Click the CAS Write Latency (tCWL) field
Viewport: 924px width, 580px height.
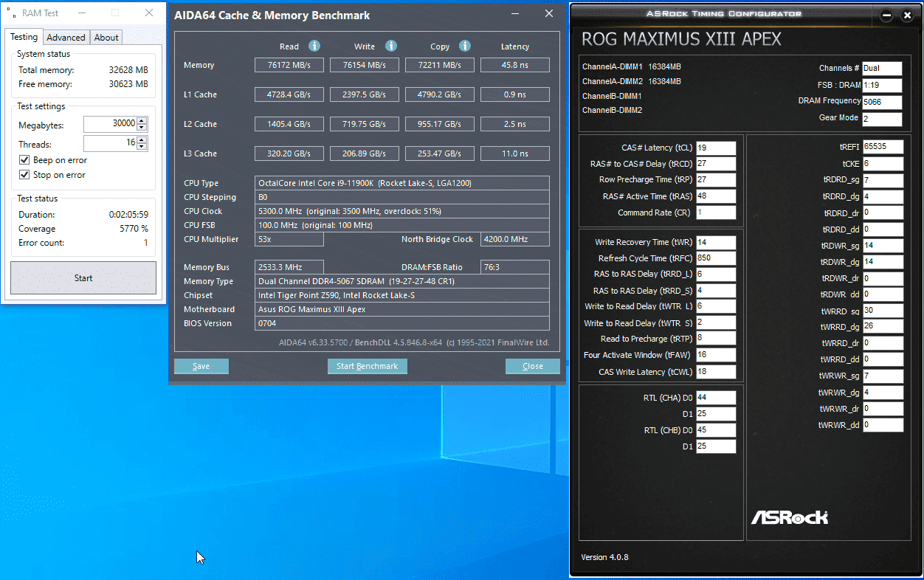point(716,372)
